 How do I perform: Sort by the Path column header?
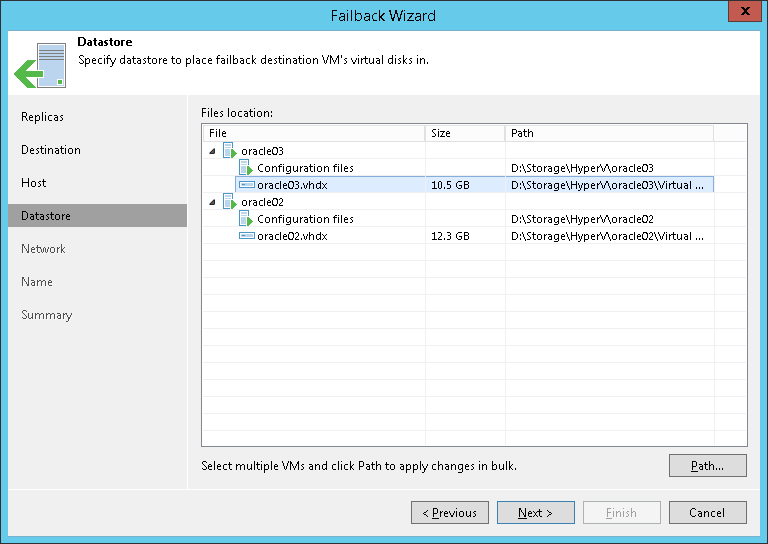[x=609, y=133]
